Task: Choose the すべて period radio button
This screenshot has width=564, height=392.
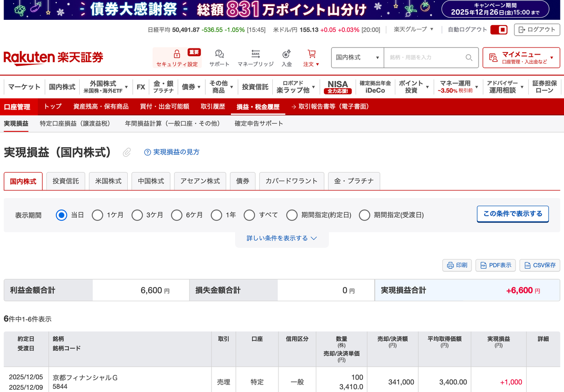Action: [x=249, y=215]
